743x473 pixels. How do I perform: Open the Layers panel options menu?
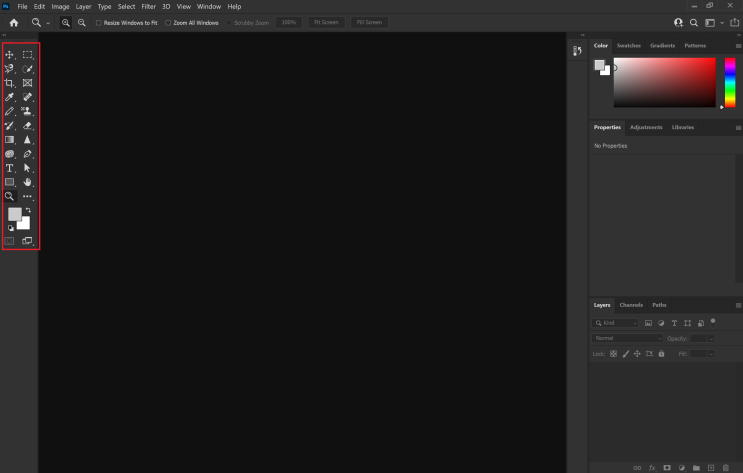pos(738,305)
